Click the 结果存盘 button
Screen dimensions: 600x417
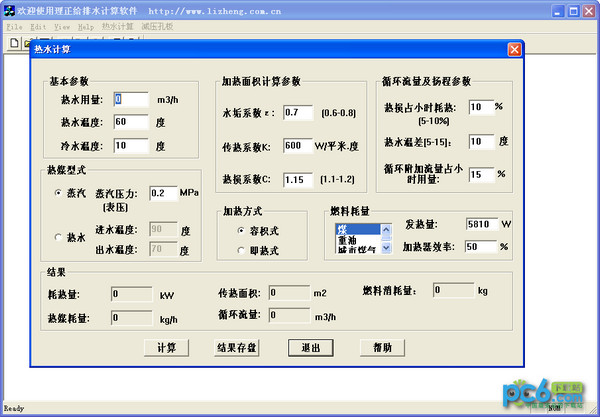237,348
